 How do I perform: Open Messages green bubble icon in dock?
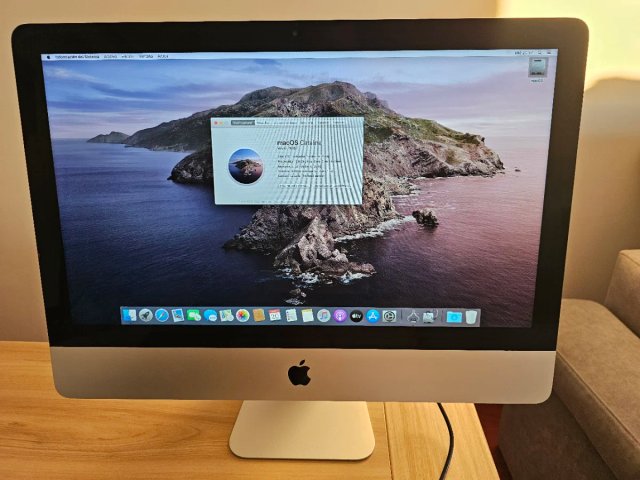[x=194, y=315]
